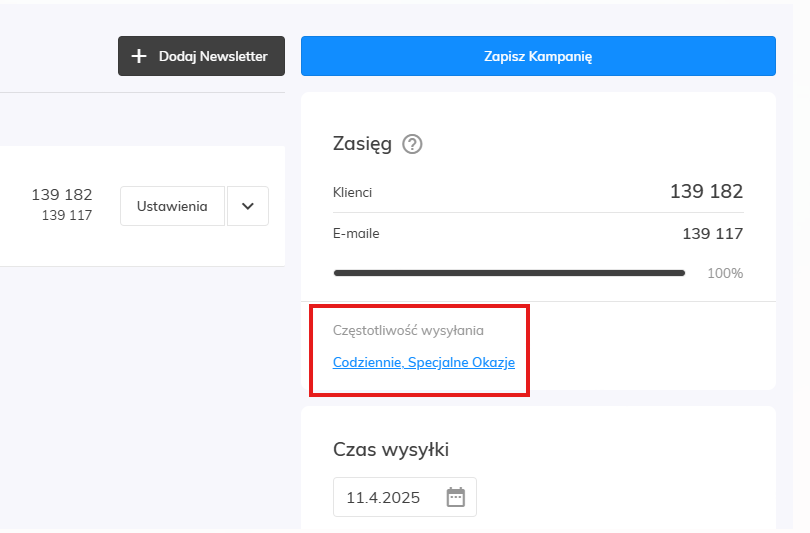Click the Klienci label in Zasięg
The height and width of the screenshot is (533, 810).
point(352,192)
